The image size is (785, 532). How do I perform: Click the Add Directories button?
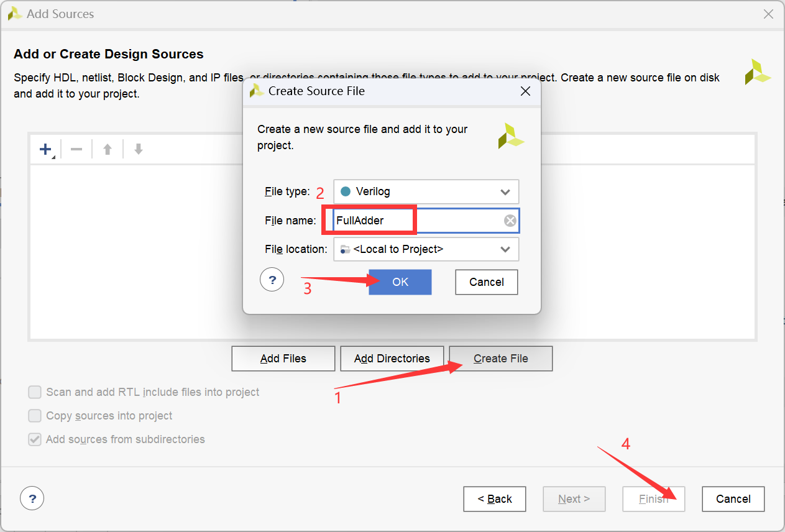(392, 359)
